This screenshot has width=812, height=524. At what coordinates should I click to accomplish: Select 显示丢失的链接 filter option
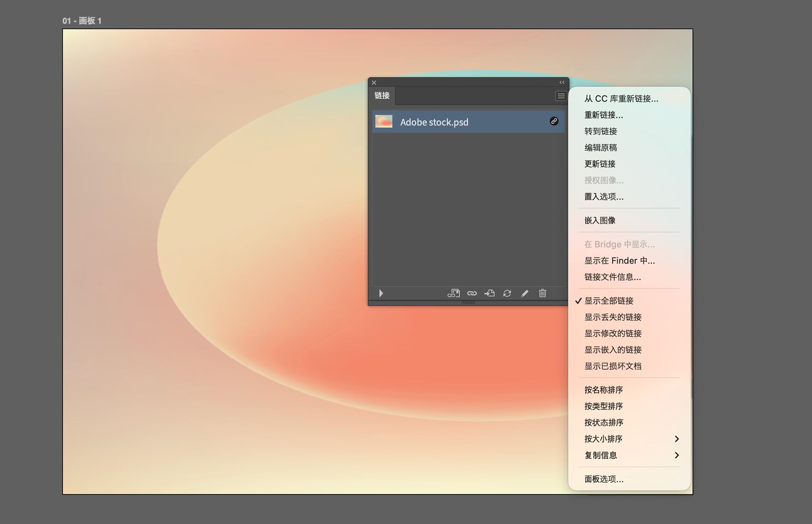tap(629, 317)
